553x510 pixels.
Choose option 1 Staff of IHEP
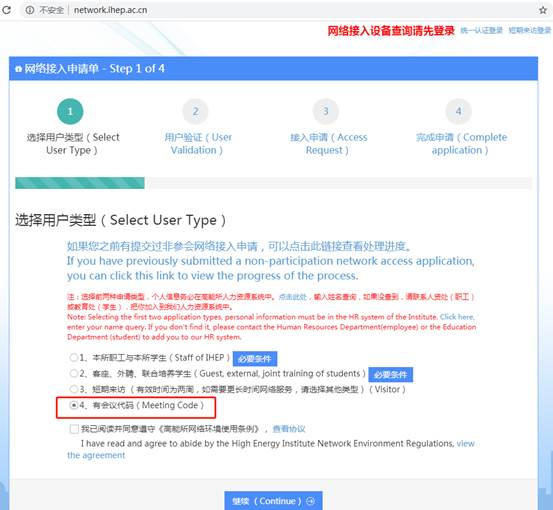tap(73, 358)
